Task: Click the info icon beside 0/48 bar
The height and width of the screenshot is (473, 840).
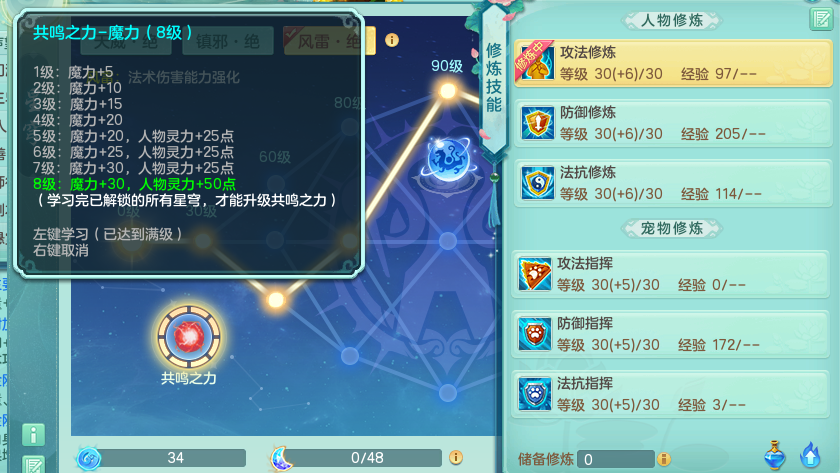Action: coord(456,457)
